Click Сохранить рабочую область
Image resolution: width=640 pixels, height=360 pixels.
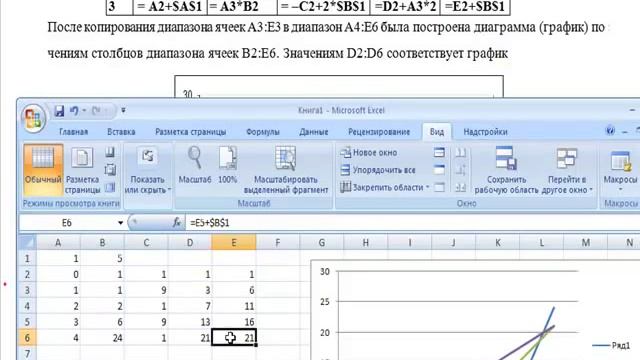507,171
